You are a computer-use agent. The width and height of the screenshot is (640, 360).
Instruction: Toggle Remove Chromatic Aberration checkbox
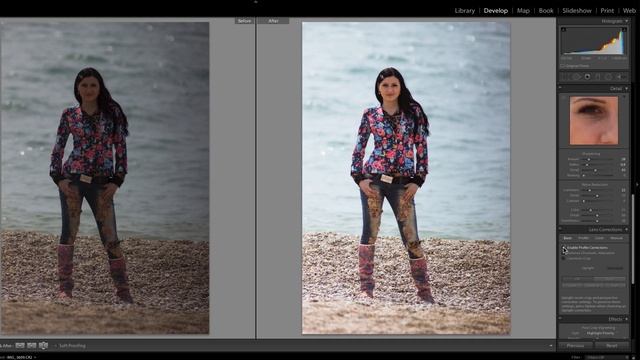pos(564,253)
